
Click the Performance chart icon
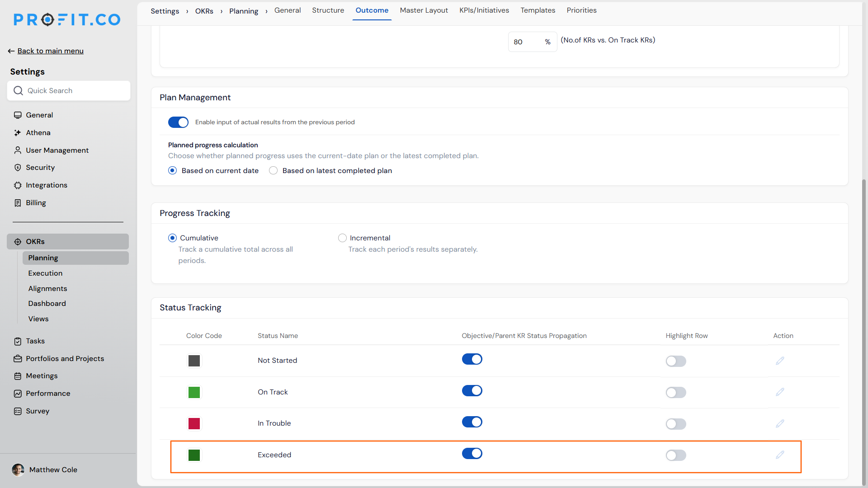pos(18,394)
